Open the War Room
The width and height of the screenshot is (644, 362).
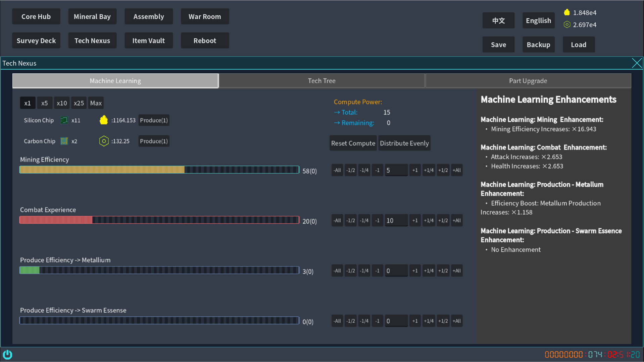[205, 16]
